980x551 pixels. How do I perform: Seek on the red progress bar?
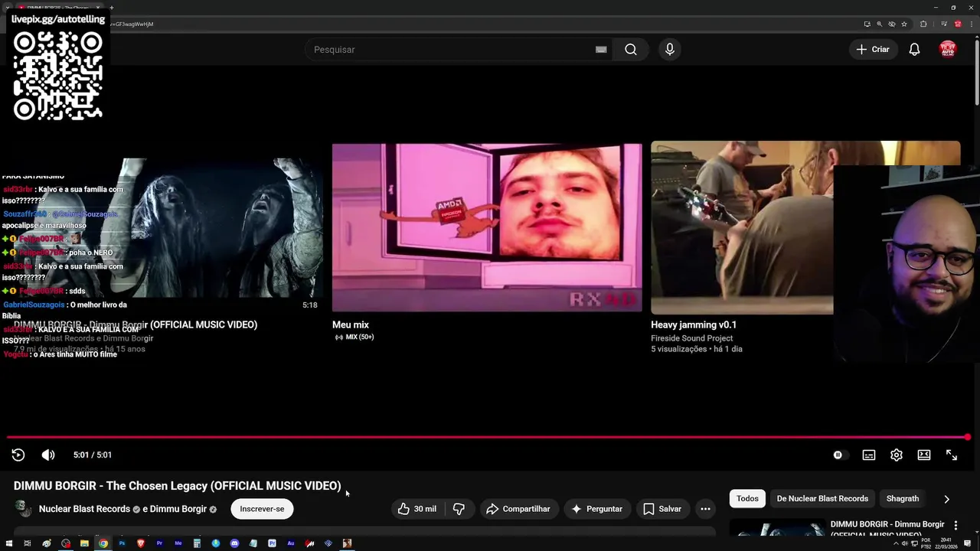(487, 438)
